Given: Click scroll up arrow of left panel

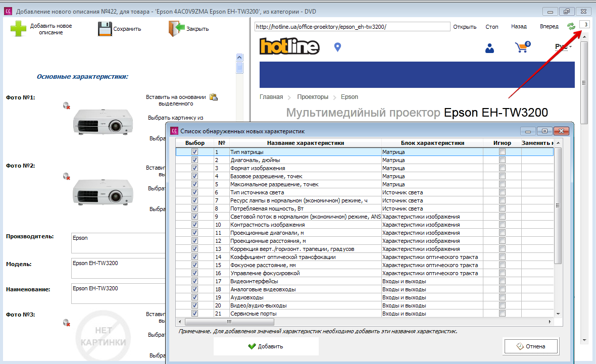Looking at the screenshot, I should [239, 58].
